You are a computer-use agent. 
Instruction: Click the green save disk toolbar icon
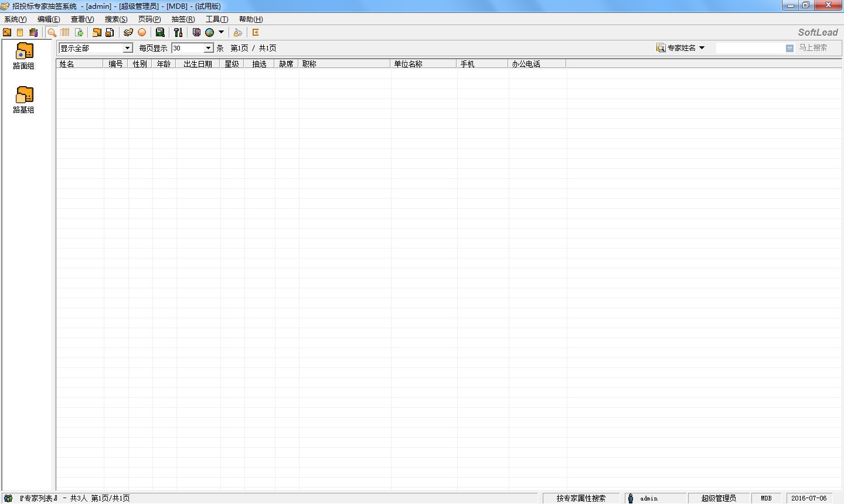pos(160,33)
